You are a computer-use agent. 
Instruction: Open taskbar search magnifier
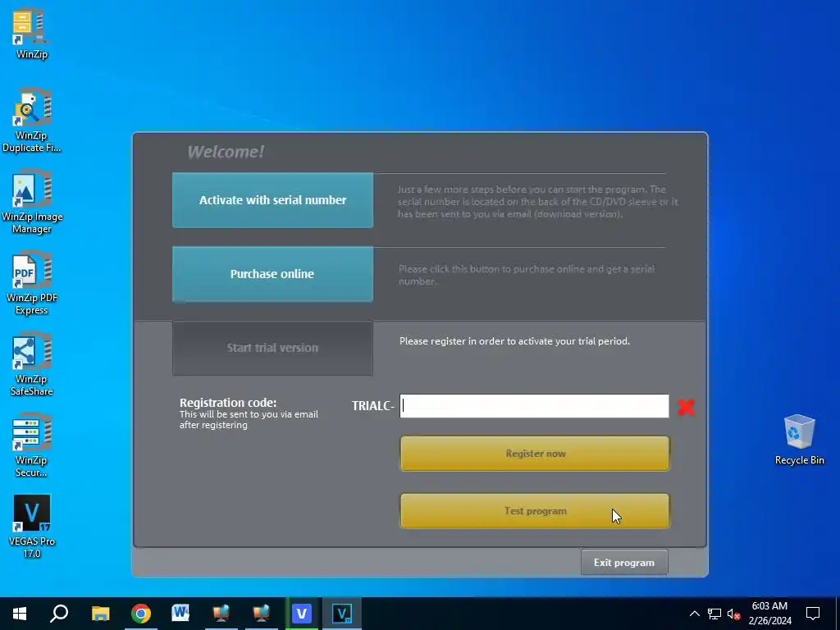point(59,614)
